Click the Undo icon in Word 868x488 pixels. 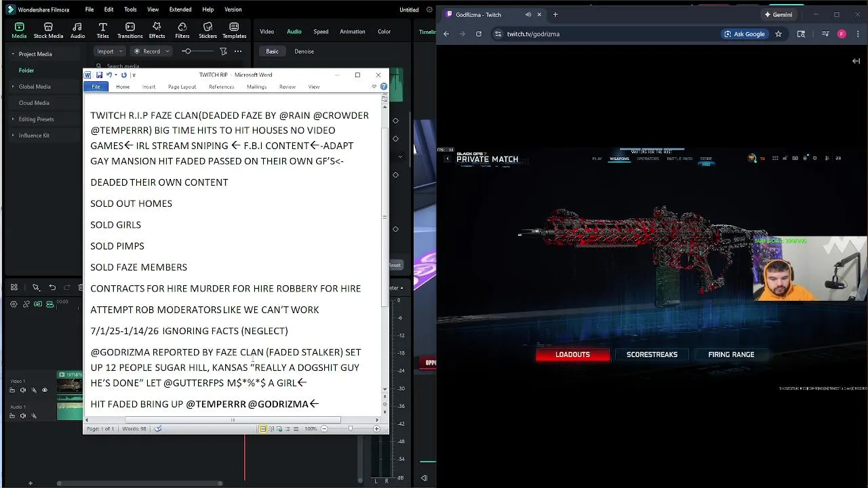coord(108,75)
